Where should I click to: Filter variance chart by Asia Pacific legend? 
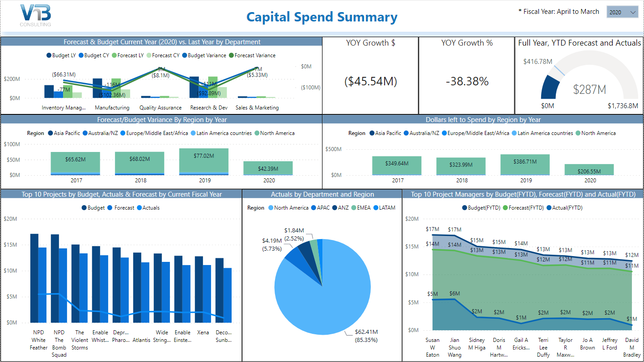click(x=64, y=133)
